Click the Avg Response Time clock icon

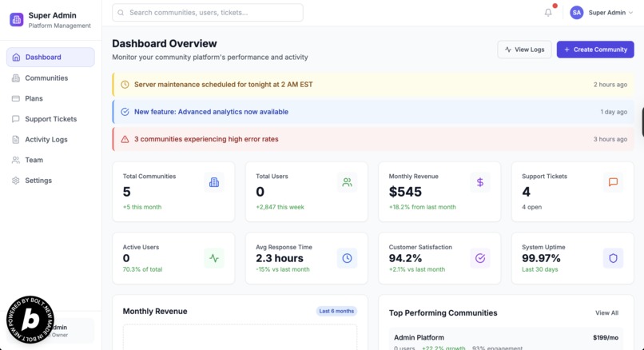(x=347, y=258)
